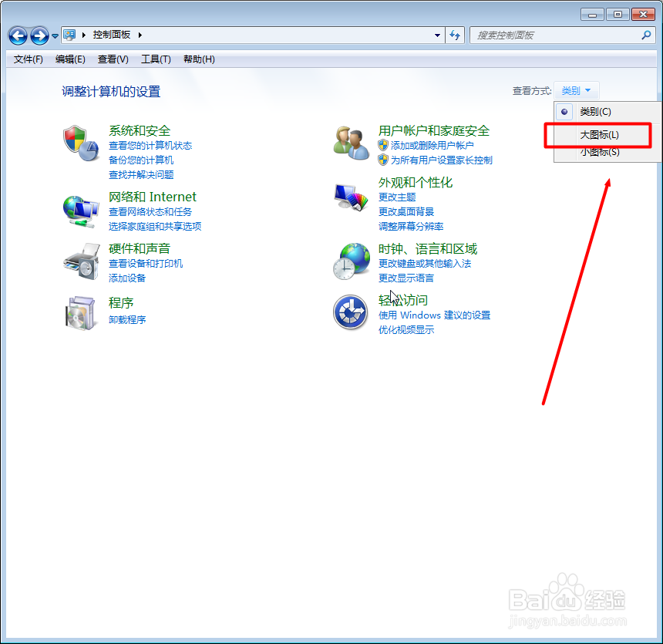Click the Forward navigation arrow

(39, 35)
